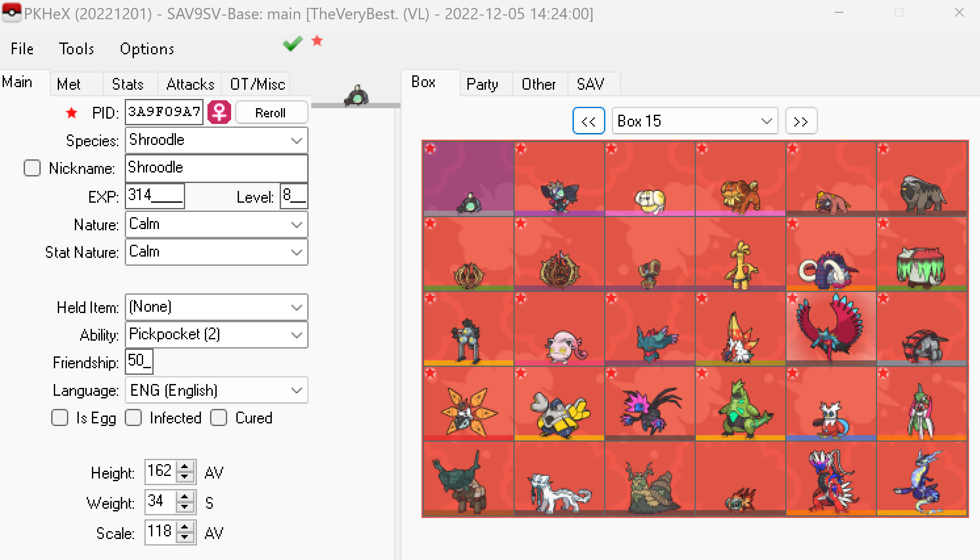Viewport: 980px width, 560px height.
Task: Select the Ting-Lu slot
Action: pos(468,479)
